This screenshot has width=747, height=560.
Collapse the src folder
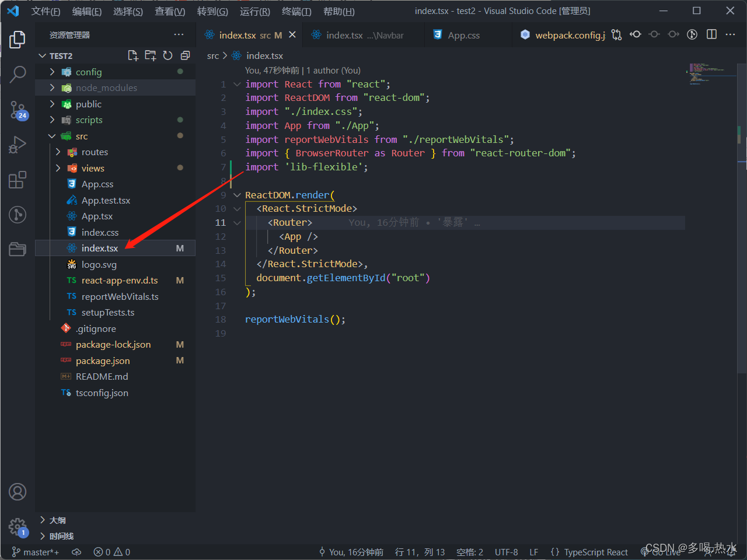tap(52, 136)
